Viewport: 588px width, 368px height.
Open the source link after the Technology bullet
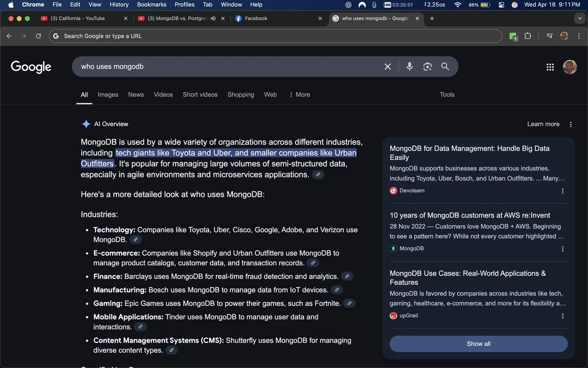coord(136,240)
